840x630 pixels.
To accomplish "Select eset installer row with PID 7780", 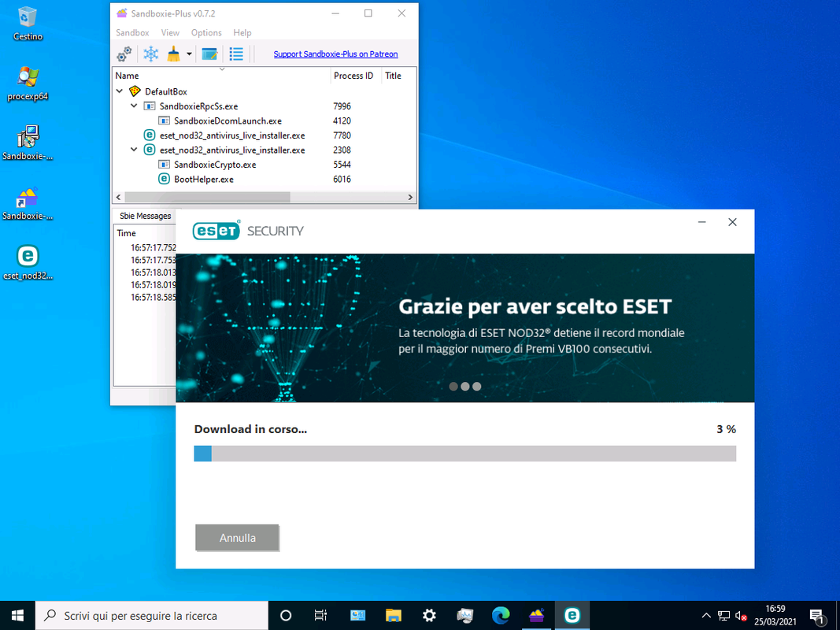I will tap(264, 135).
